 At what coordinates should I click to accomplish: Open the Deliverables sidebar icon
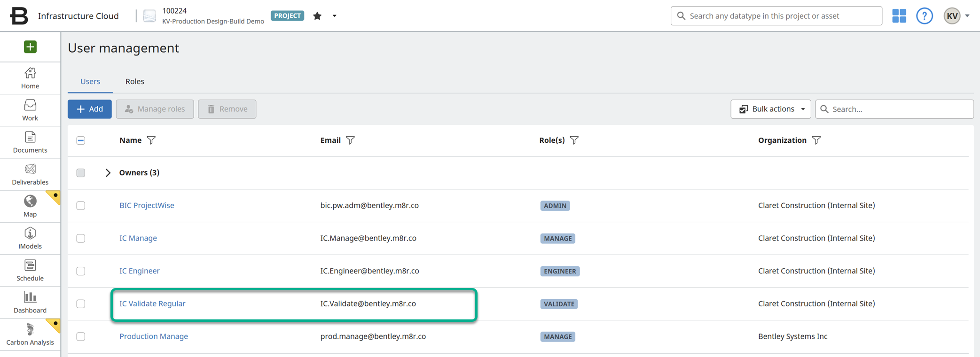pos(30,174)
